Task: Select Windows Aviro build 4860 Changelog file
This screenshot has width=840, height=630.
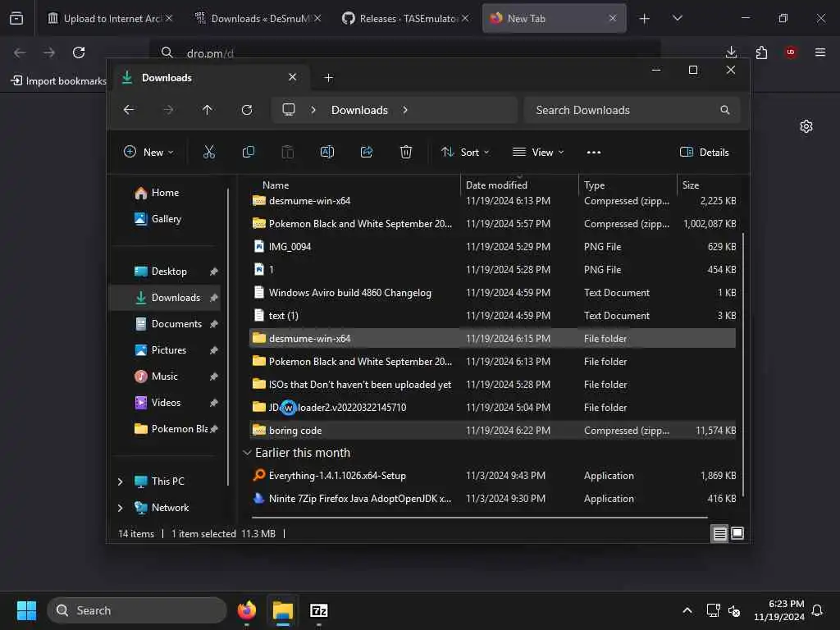Action: (x=492, y=293)
